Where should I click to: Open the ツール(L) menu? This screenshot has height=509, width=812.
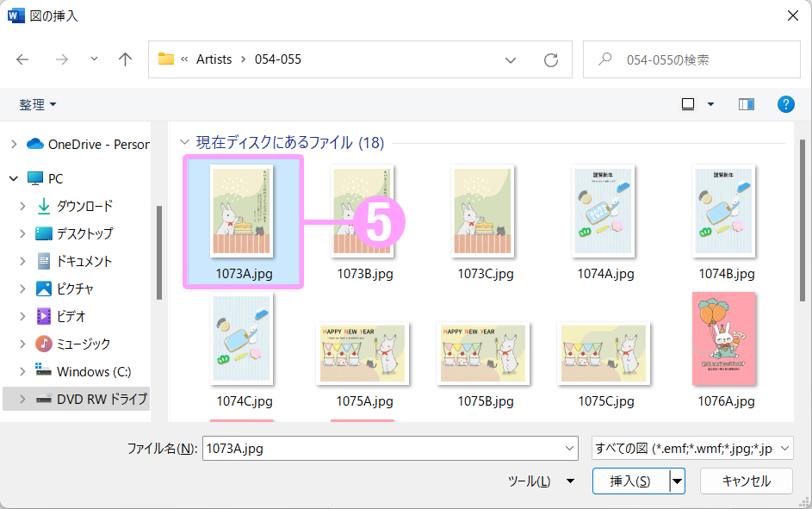(x=540, y=481)
